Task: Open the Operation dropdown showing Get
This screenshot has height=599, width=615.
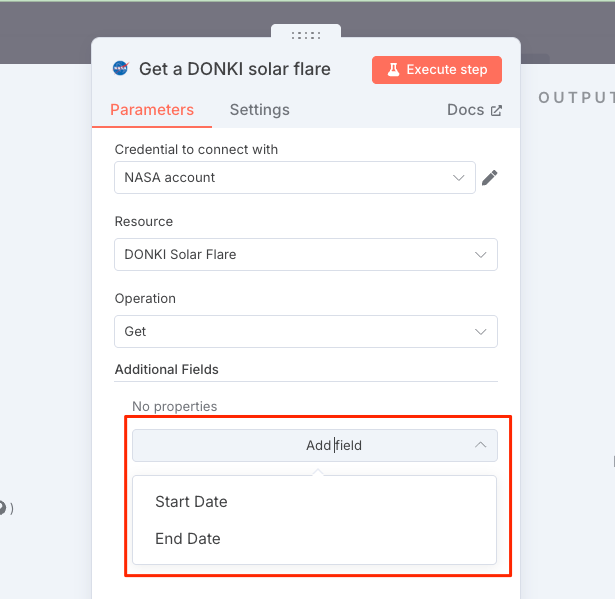Action: [x=306, y=331]
